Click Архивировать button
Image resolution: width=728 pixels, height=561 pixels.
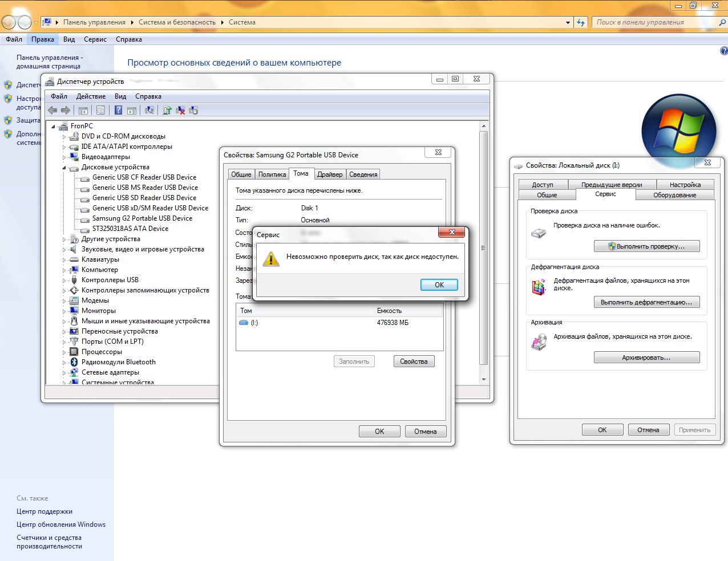[x=647, y=357]
